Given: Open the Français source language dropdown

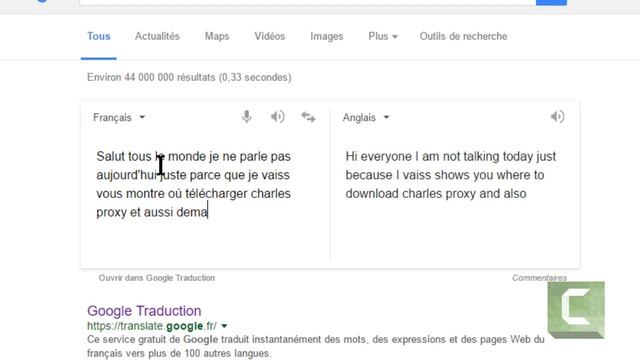Looking at the screenshot, I should (119, 118).
